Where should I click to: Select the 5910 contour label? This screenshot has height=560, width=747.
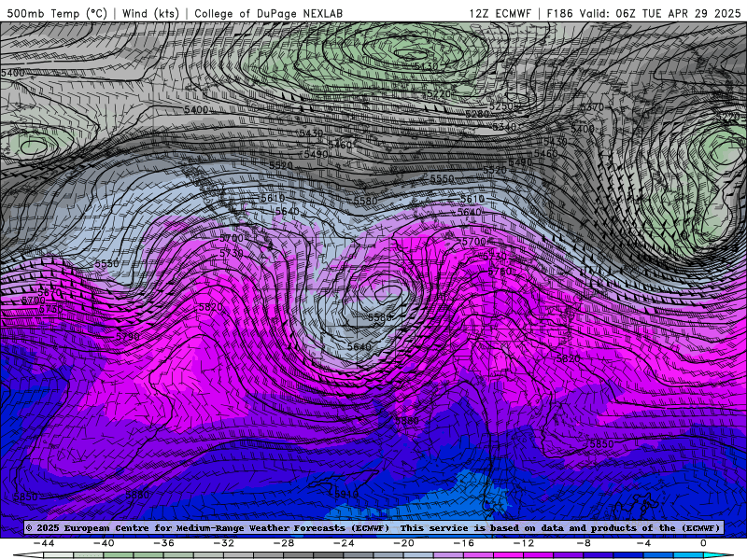coord(345,495)
